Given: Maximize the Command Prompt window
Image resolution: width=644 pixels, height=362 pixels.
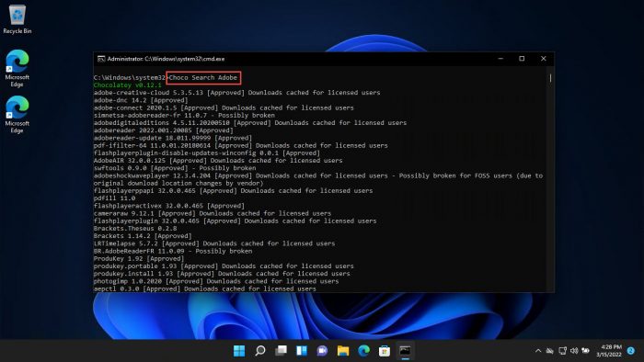Looking at the screenshot, I should pyautogui.click(x=522, y=59).
